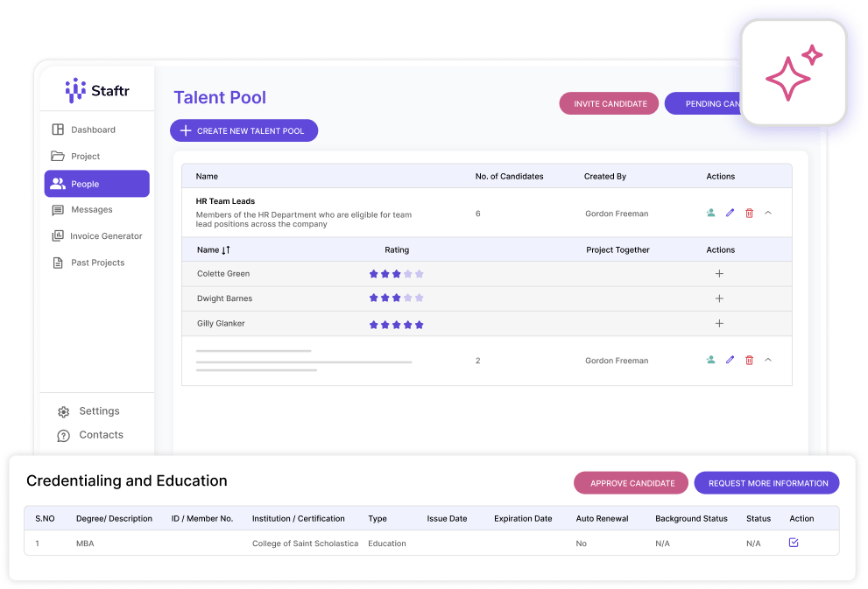
Task: Delete the HR Team Leads pool
Action: [x=749, y=213]
